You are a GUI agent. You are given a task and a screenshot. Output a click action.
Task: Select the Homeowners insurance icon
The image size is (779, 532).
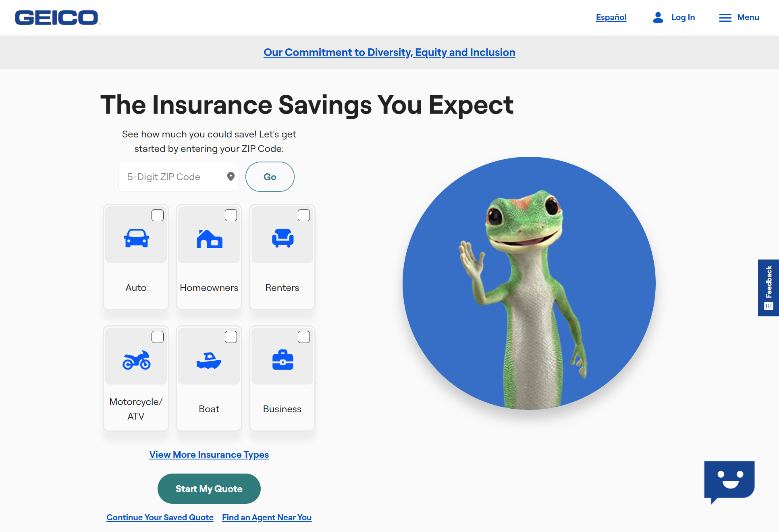tap(209, 239)
